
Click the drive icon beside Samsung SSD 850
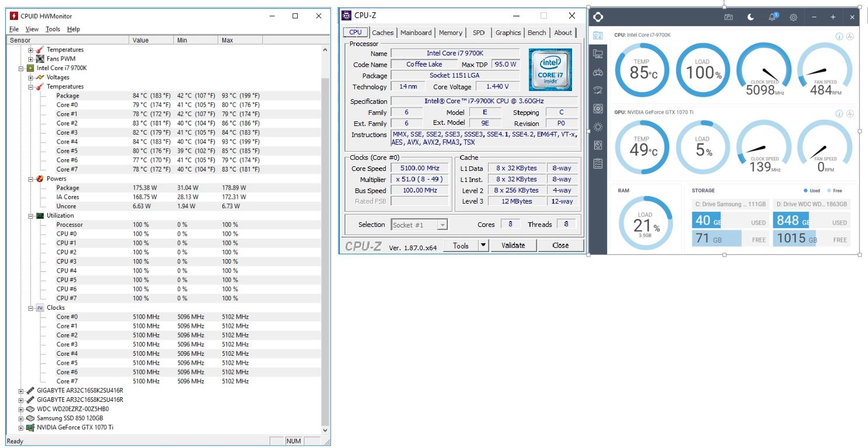[x=31, y=418]
